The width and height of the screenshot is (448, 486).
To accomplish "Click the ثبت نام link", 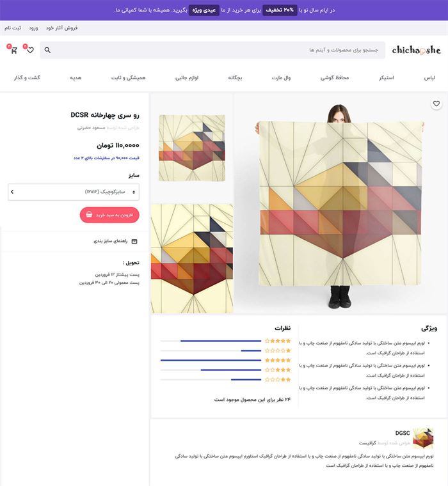I will [x=13, y=28].
